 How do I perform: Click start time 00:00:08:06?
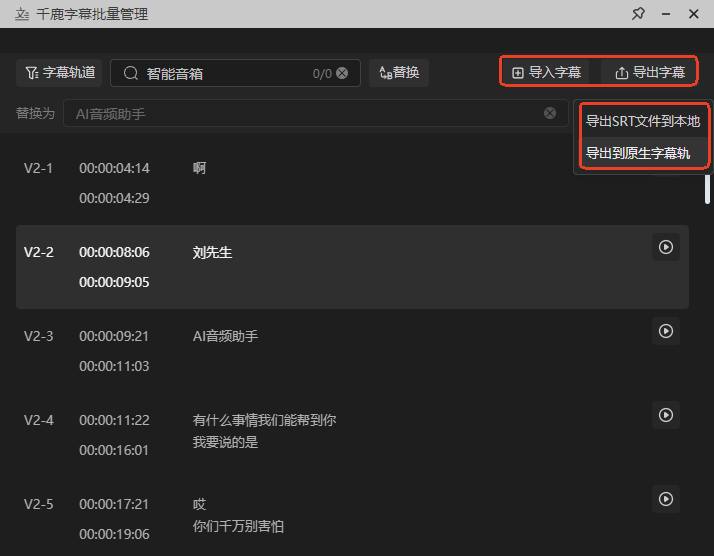click(114, 252)
